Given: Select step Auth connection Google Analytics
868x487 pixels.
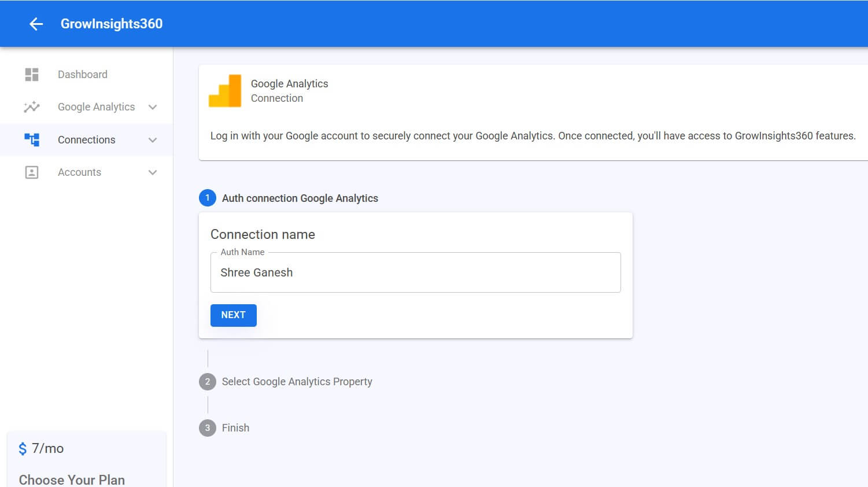Looking at the screenshot, I should pos(300,198).
